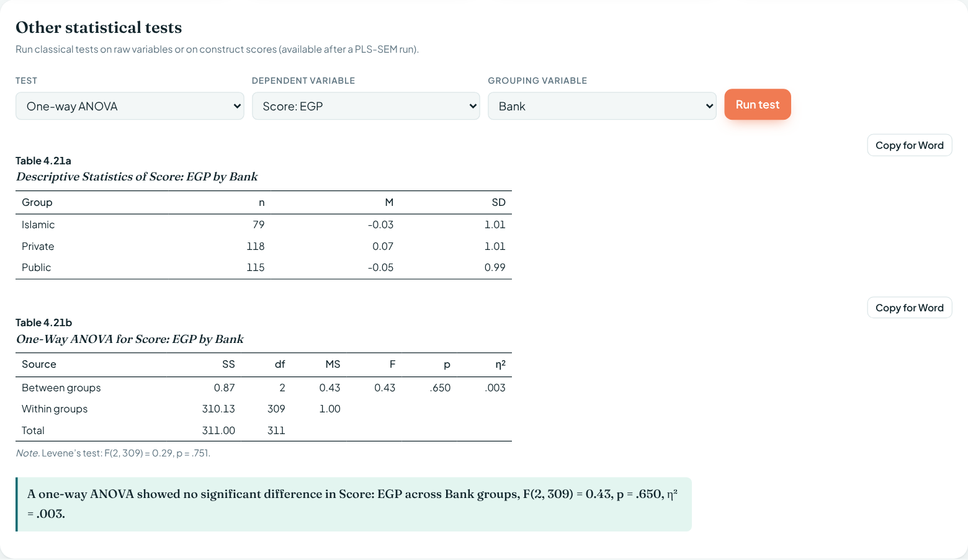The height and width of the screenshot is (560, 968).
Task: Select the mean -0.05 in the Public row
Action: tap(380, 267)
